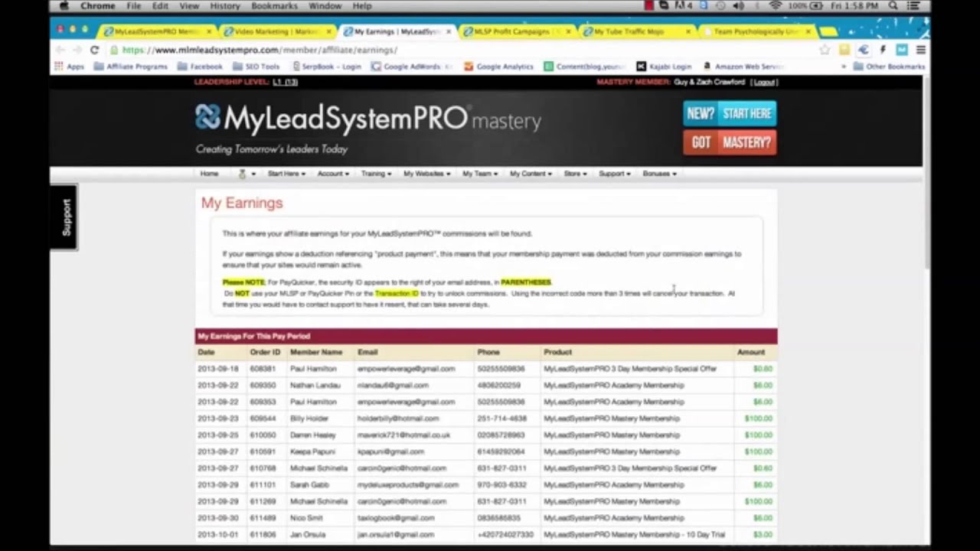Close the Video Marketing tab
Viewport: 980px width, 551px height.
point(330,31)
